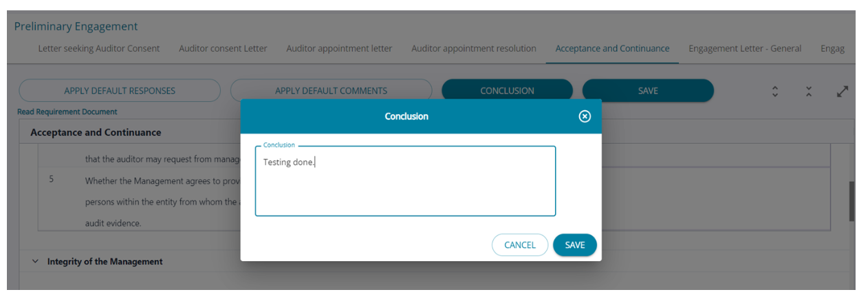Open the Read Requirement Document link
Viewport: 868px width, 301px height.
pos(67,112)
